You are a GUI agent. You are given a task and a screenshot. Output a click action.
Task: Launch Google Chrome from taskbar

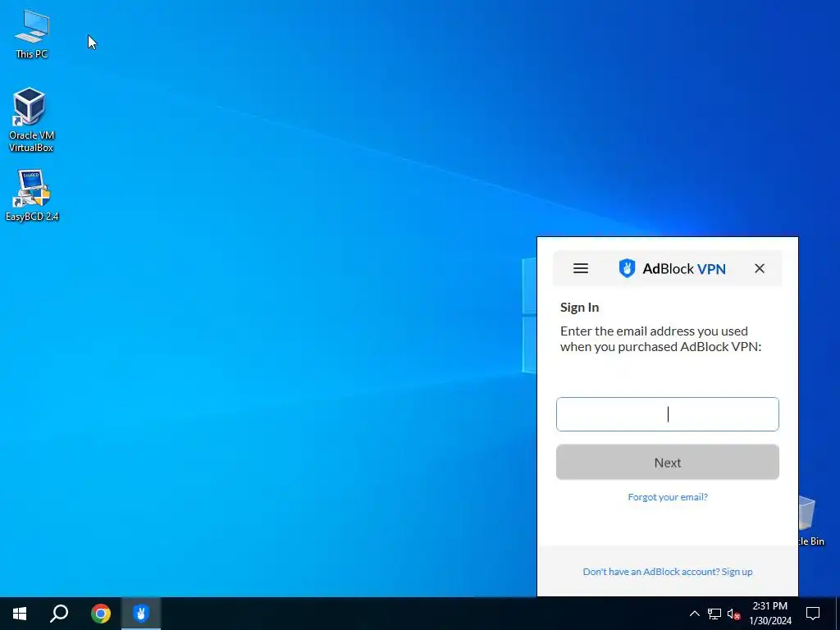101,614
